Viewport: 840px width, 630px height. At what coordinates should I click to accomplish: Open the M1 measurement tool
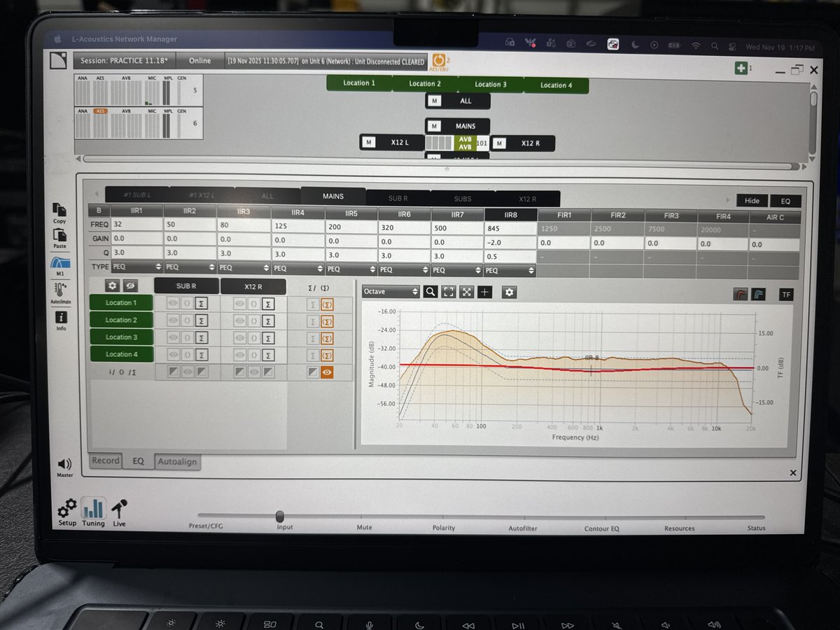pyautogui.click(x=60, y=264)
